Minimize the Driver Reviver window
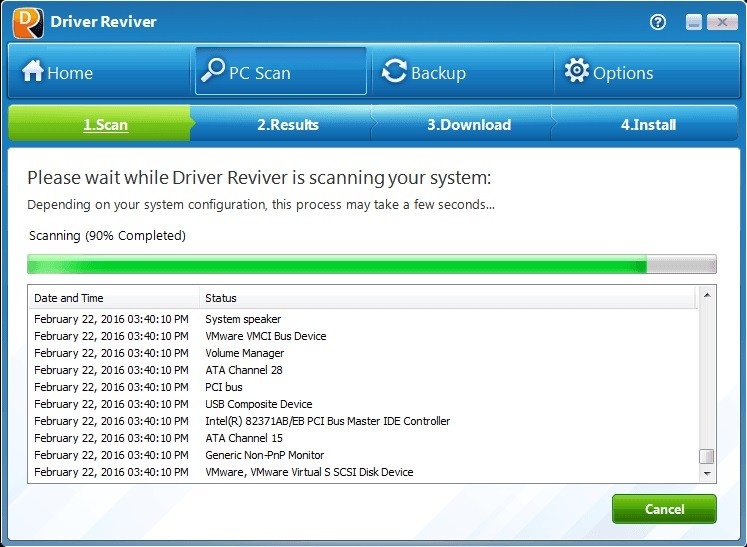747x547 pixels. point(694,22)
